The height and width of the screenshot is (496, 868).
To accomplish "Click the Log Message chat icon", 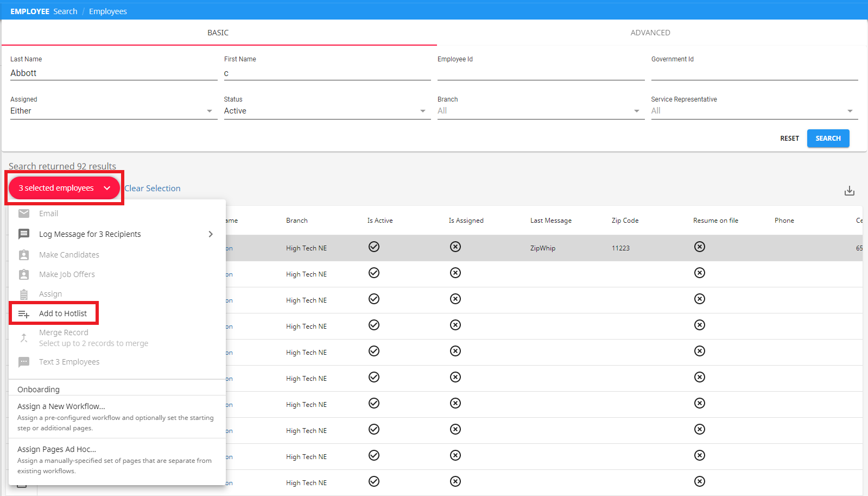I will tap(24, 234).
